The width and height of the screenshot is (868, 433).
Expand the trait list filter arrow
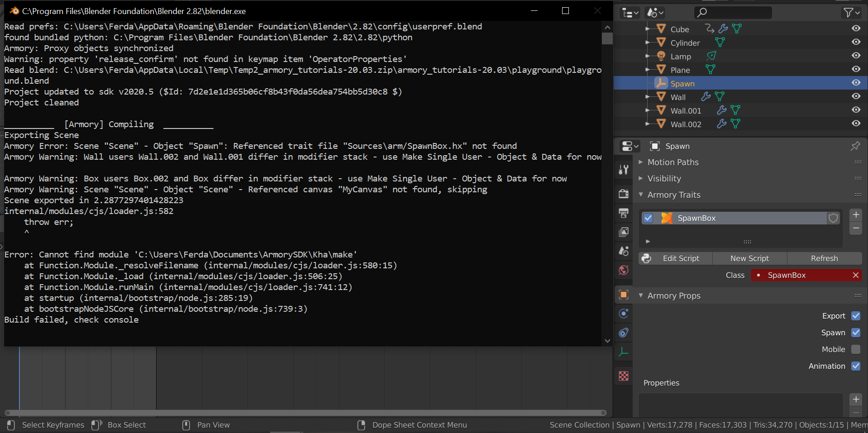point(648,242)
